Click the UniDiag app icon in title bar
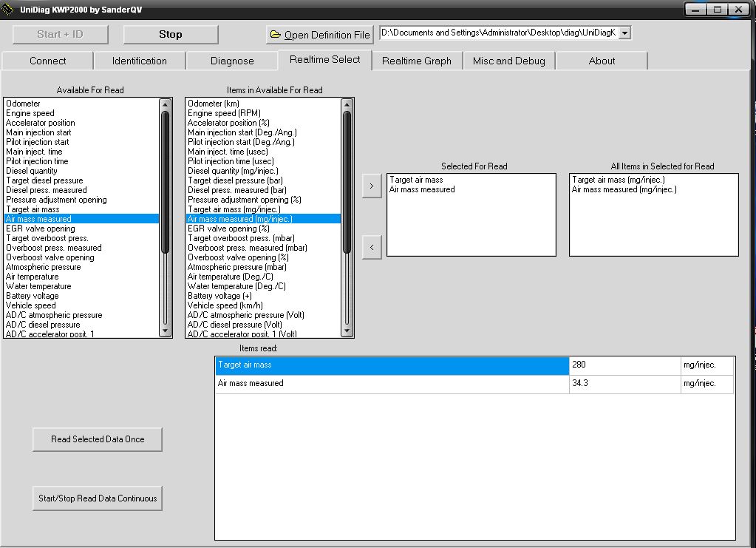The width and height of the screenshot is (756, 548). coord(9,9)
